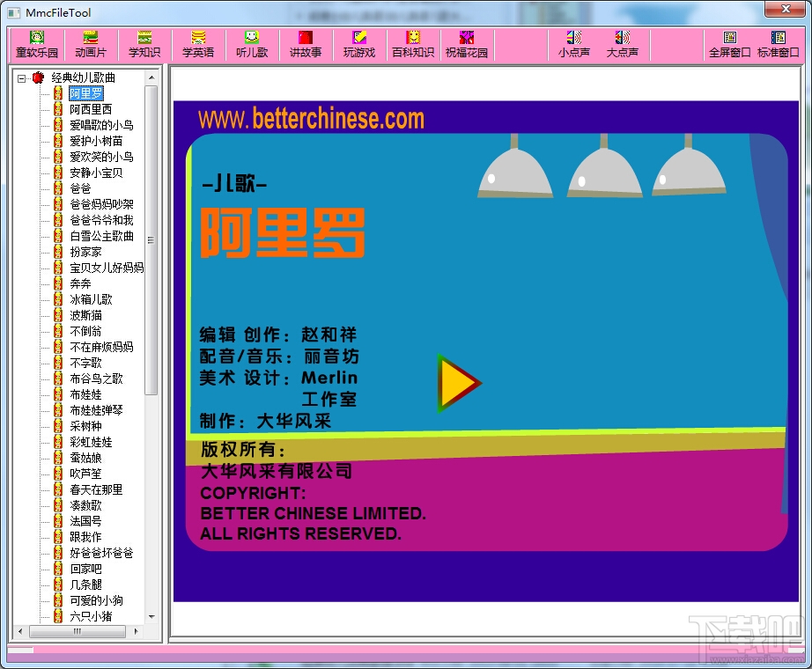Close the MmcFileTool window
812x669 pixels.
(x=785, y=9)
